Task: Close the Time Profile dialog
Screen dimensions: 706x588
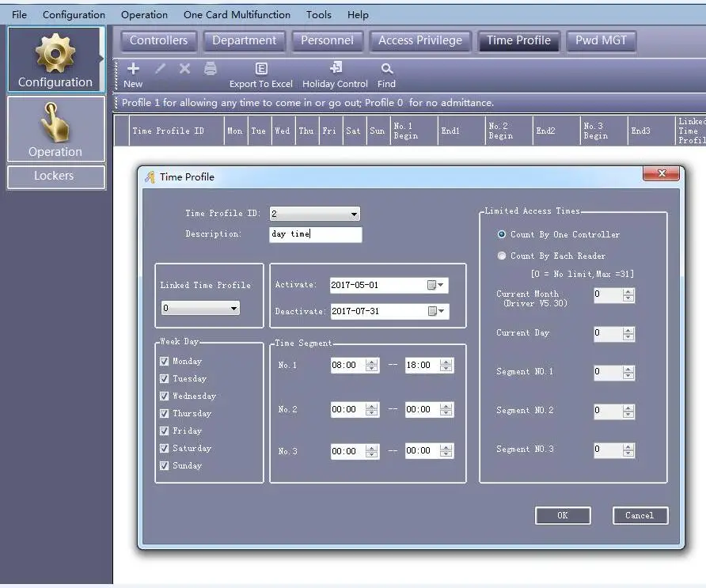Action: tap(661, 173)
